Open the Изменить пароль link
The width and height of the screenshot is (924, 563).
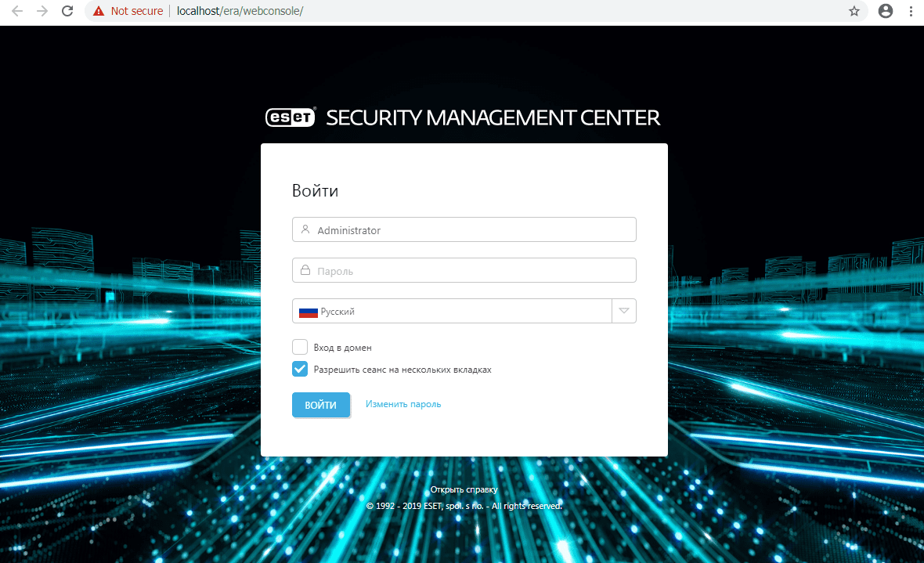[403, 404]
